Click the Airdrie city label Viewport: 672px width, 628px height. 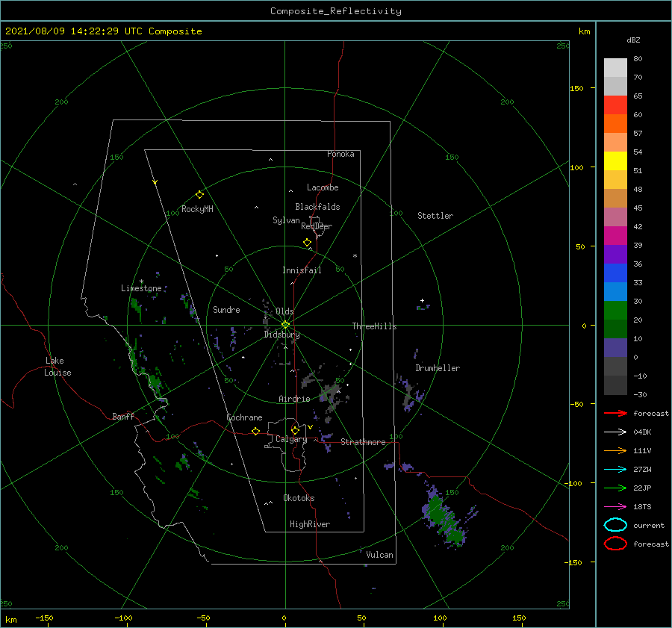294,399
